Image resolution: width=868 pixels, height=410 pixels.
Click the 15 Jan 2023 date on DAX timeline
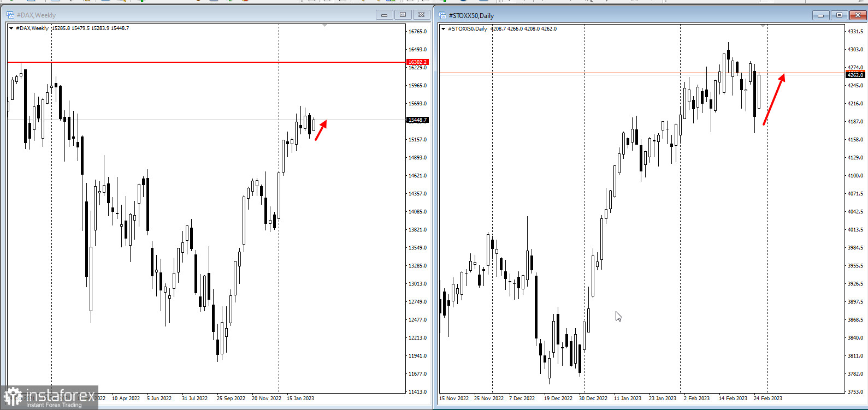coord(300,399)
